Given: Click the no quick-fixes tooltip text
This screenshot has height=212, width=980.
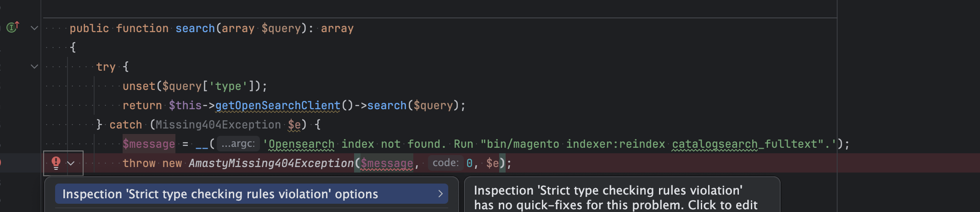Looking at the screenshot, I should coord(615,197).
